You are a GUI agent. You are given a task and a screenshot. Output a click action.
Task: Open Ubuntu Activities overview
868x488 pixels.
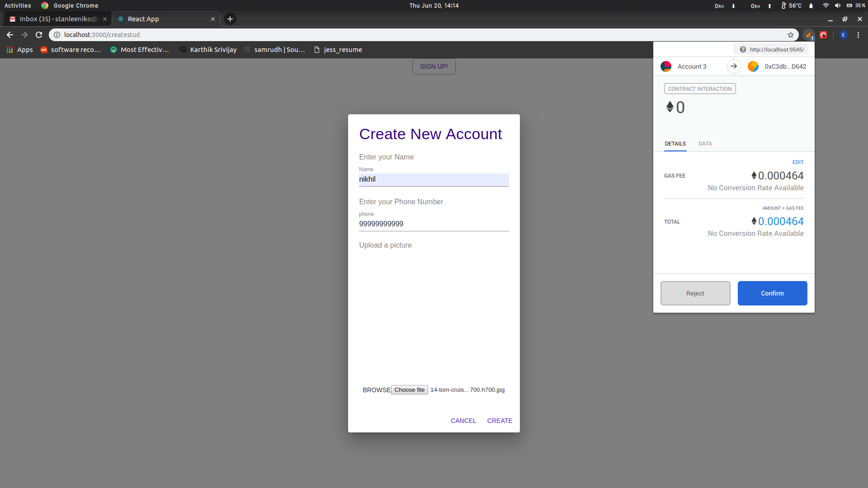(18, 5)
